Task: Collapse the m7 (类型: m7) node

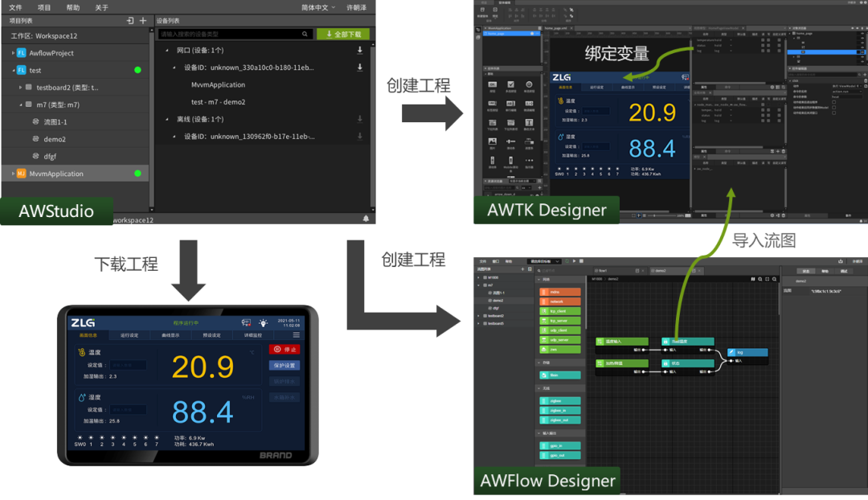Action: (21, 105)
